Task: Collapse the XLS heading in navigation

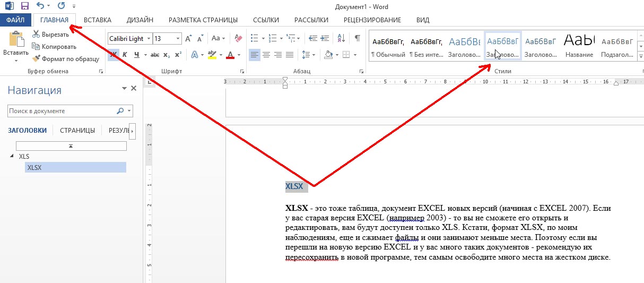Action: tap(12, 156)
